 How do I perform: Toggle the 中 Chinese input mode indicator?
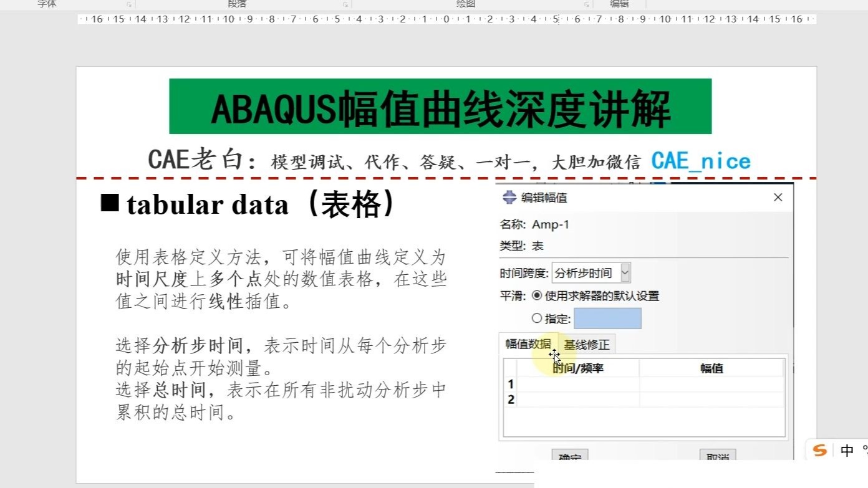(x=847, y=450)
